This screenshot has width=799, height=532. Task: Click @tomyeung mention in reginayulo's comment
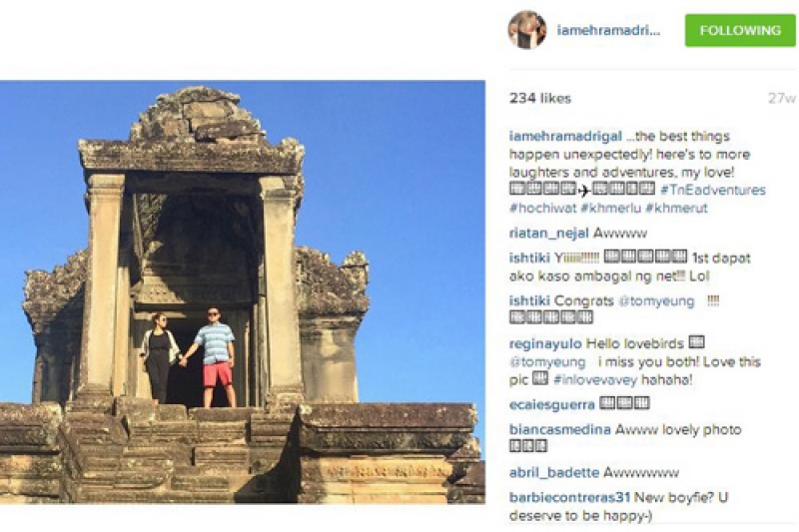tap(547, 362)
